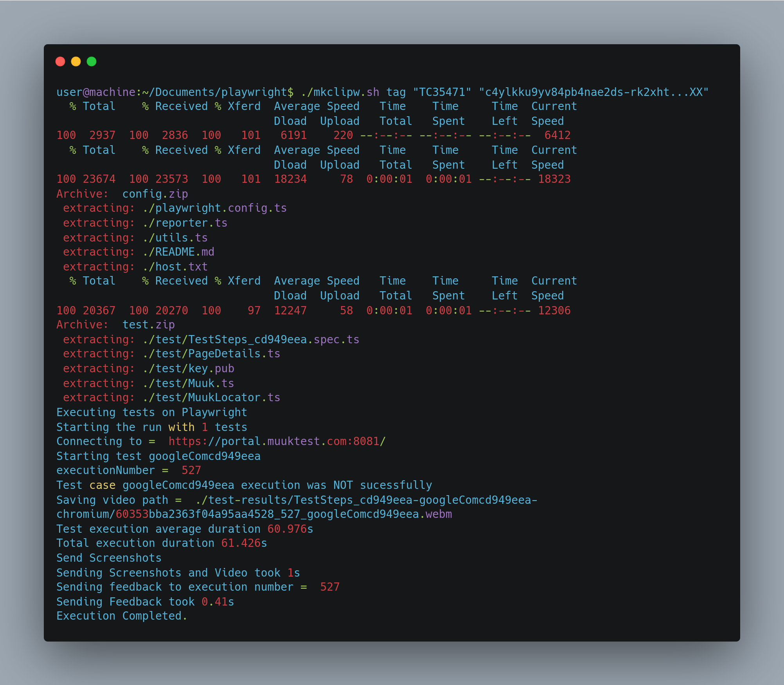784x685 pixels.
Task: Click the 12306 current speed value
Action: (x=554, y=310)
